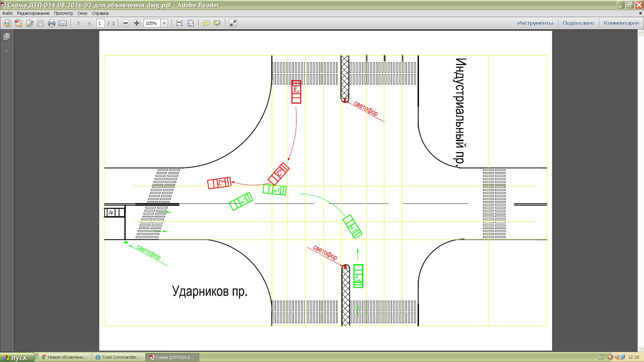Image resolution: width=644 pixels, height=362 pixels.
Task: Add a sticky note comment
Action: click(x=206, y=23)
